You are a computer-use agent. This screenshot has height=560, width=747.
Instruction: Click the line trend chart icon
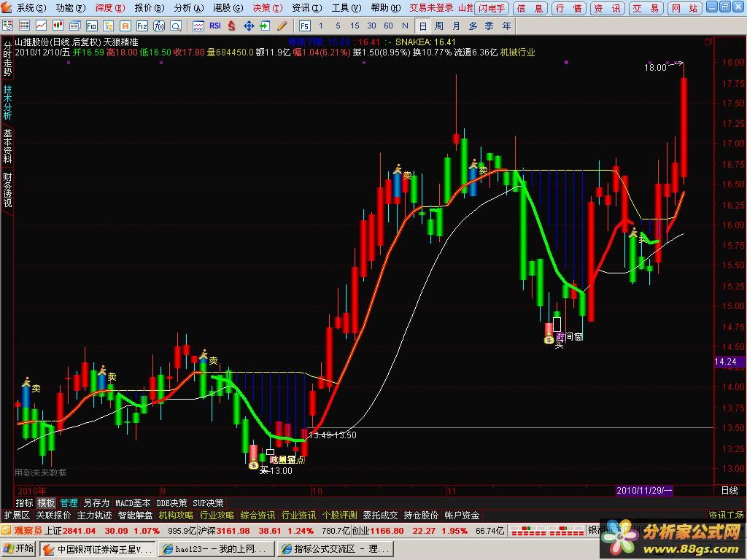click(x=41, y=26)
